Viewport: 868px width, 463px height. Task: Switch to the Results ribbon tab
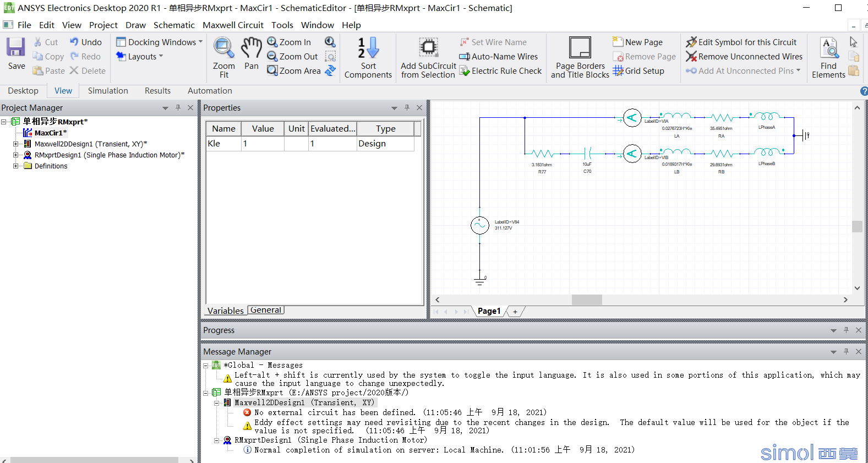pyautogui.click(x=157, y=91)
